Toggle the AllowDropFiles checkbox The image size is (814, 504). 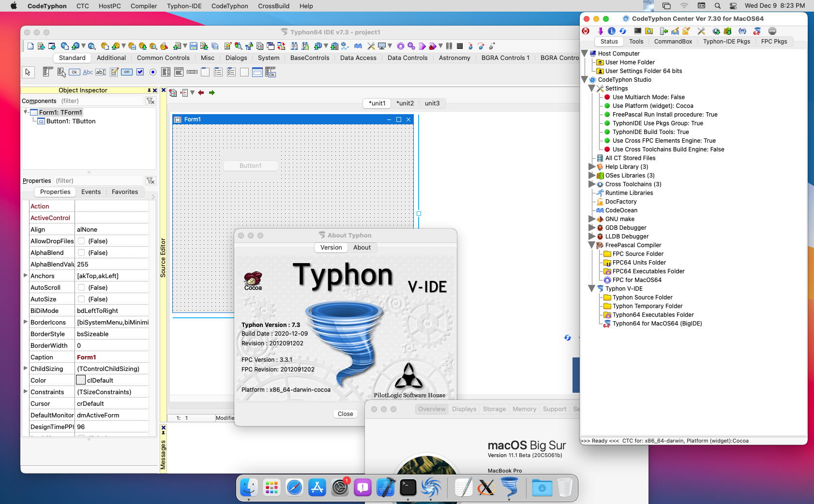(x=81, y=241)
